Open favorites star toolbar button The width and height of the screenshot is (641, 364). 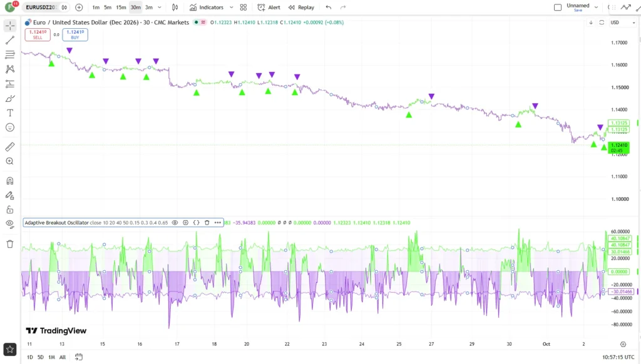pos(10,349)
